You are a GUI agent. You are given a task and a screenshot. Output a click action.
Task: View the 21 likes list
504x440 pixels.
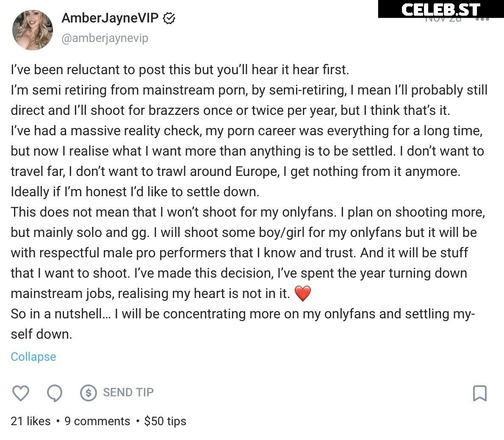pyautogui.click(x=30, y=421)
